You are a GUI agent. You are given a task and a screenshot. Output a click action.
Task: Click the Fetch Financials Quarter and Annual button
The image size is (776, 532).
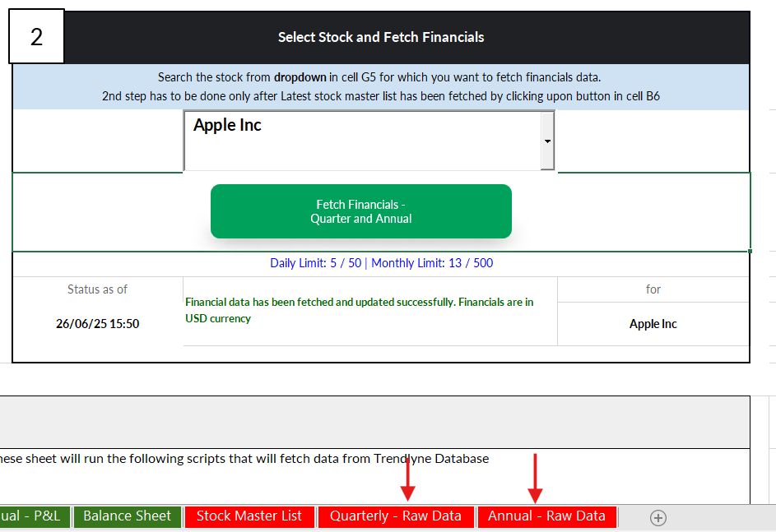(x=360, y=211)
